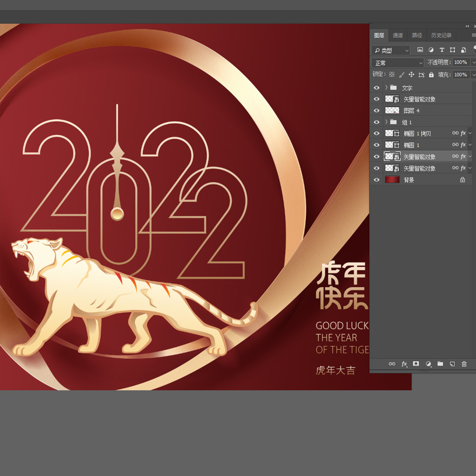The height and width of the screenshot is (476, 476).
Task: Switch to the 路径 tab
Action: [417, 35]
